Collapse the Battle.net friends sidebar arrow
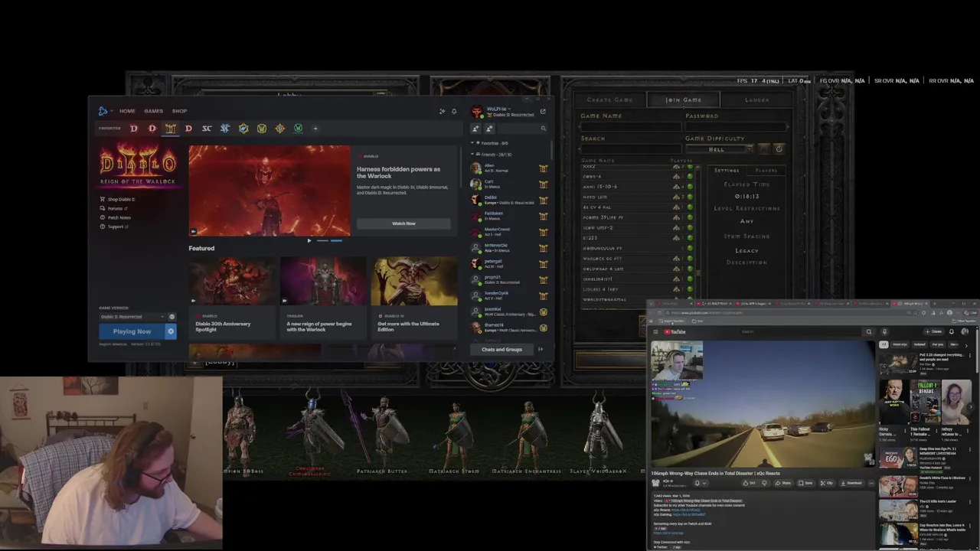 coord(541,349)
